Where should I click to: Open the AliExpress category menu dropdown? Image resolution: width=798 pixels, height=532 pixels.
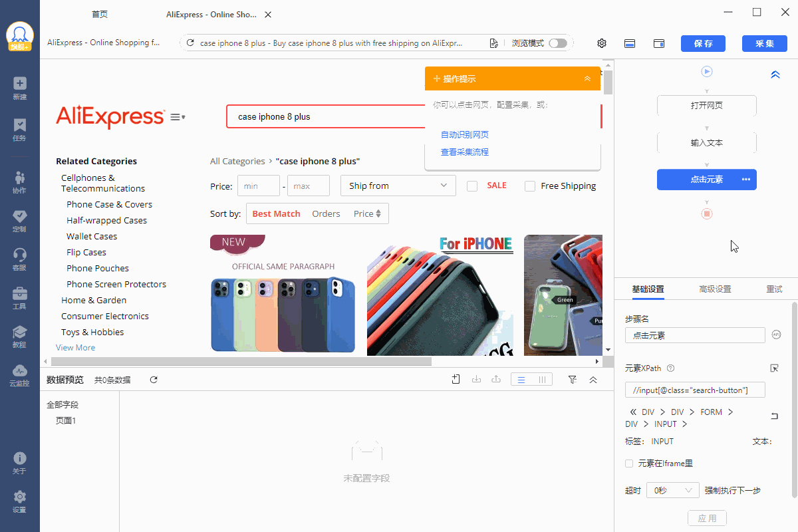tap(178, 117)
